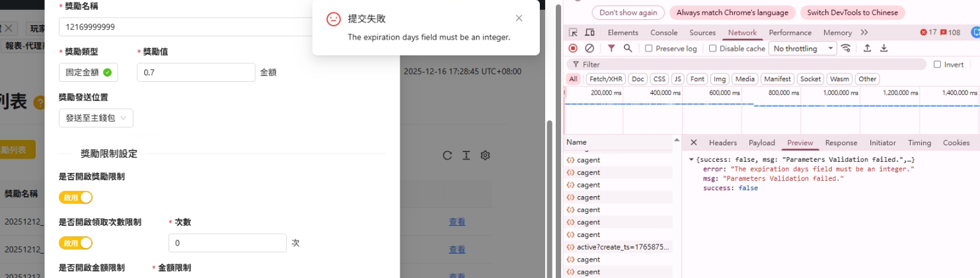
Task: Switch to the Console tab
Action: pyautogui.click(x=663, y=32)
